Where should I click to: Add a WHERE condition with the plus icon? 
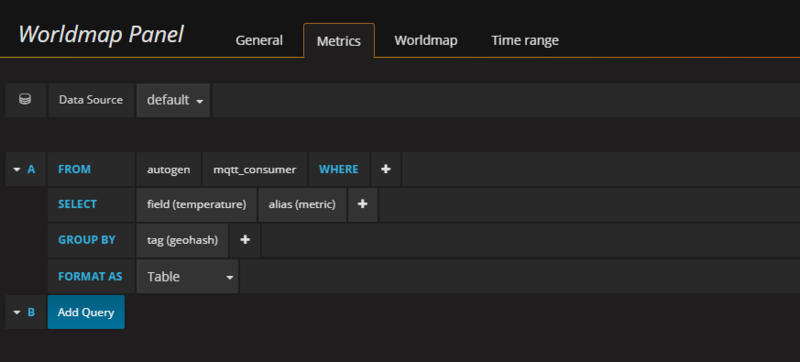(386, 169)
